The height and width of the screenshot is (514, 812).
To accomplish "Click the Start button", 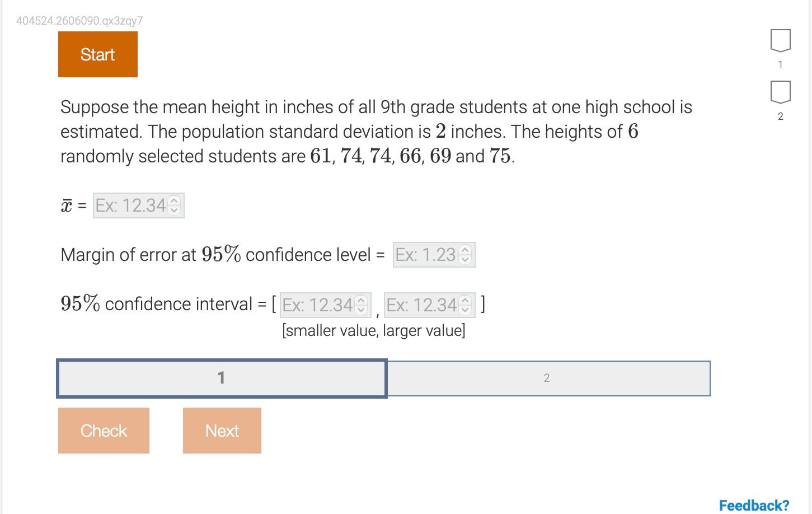I will 97,54.
